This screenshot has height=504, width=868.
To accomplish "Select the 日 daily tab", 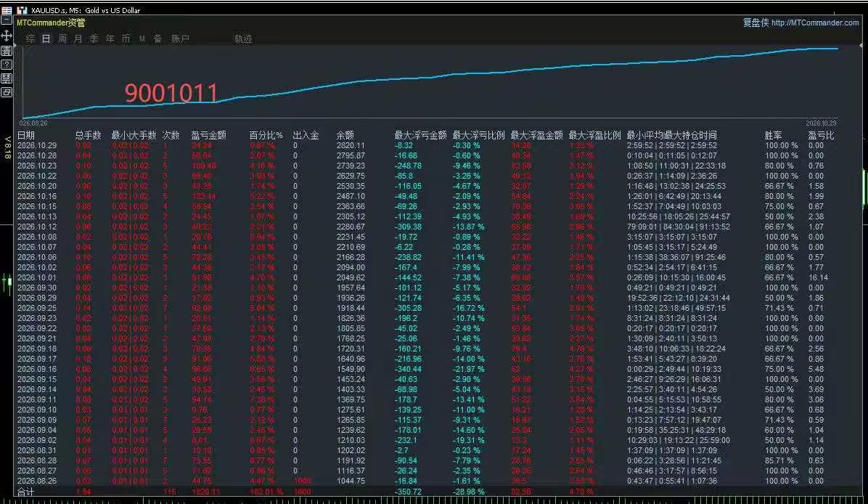I will [46, 38].
